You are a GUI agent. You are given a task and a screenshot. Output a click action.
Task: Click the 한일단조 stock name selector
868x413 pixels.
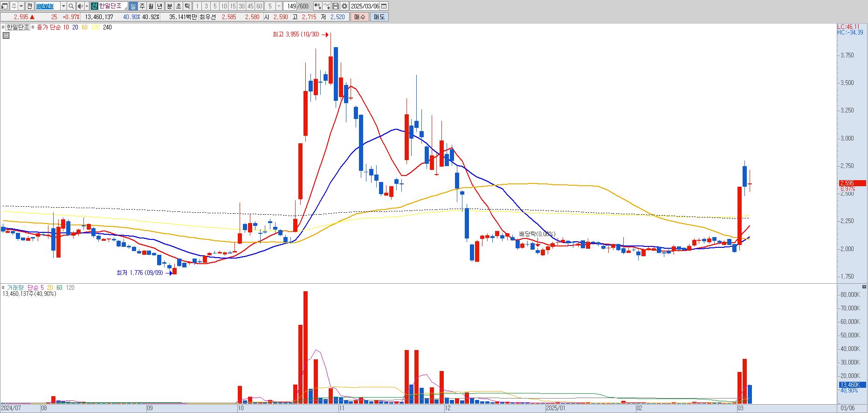point(113,6)
